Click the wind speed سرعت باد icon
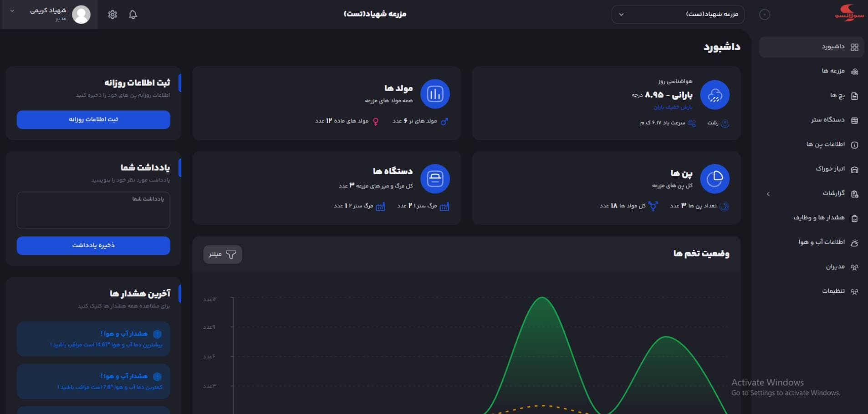The image size is (868, 414). coord(692,123)
